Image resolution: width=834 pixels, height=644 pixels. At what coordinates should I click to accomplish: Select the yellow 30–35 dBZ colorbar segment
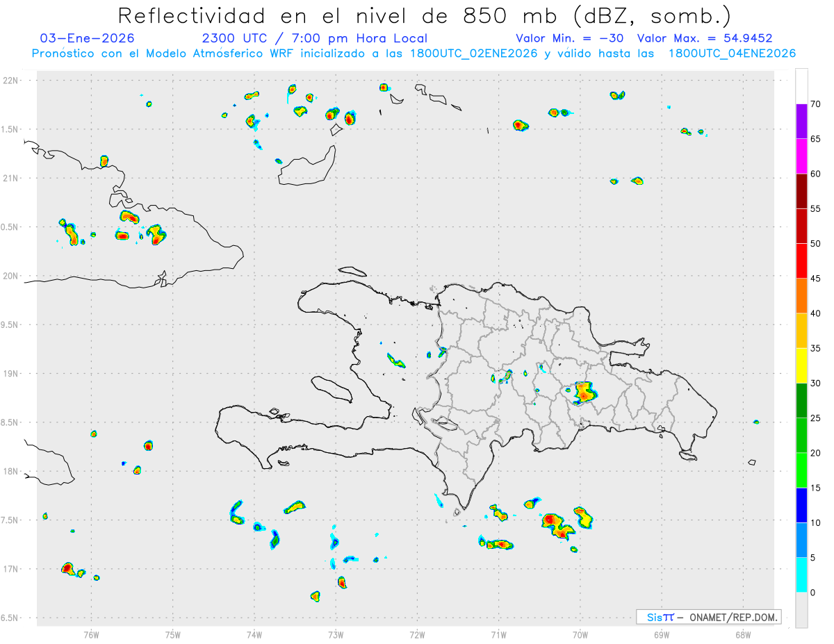[x=801, y=365]
